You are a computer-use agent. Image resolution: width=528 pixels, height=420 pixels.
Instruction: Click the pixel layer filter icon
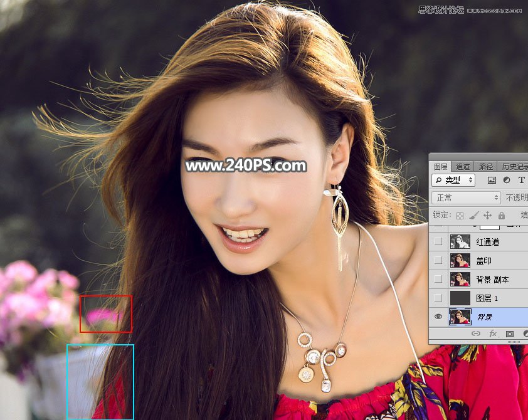click(492, 181)
